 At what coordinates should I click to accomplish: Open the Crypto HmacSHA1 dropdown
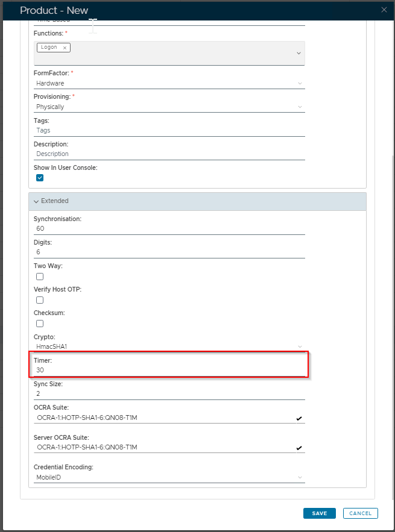point(169,346)
